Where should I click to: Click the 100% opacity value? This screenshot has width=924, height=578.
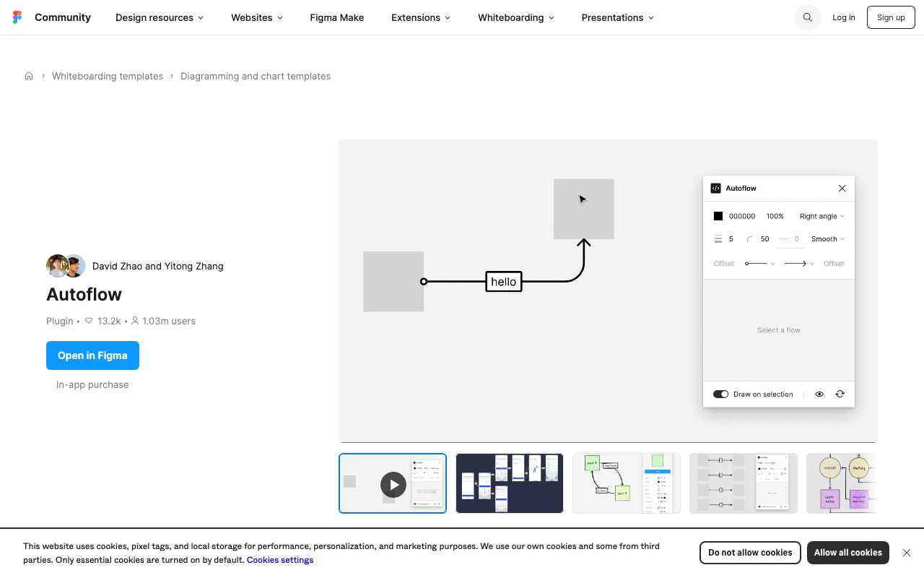coord(775,216)
